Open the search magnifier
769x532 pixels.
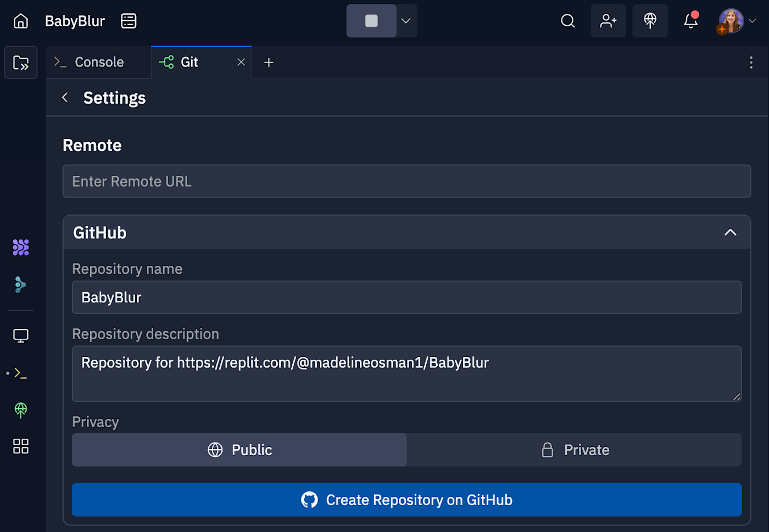tap(567, 21)
